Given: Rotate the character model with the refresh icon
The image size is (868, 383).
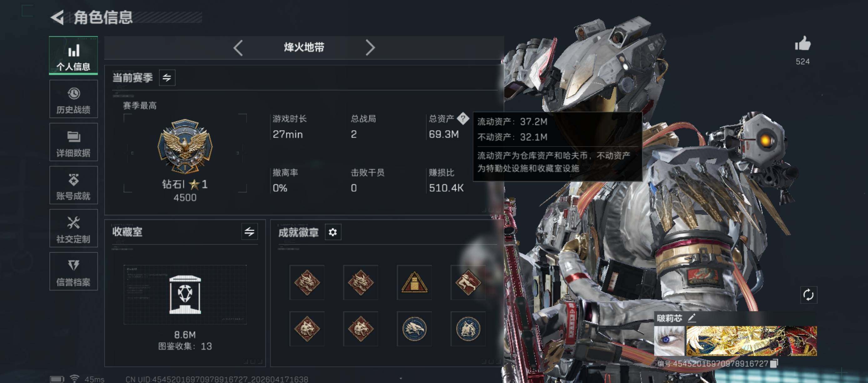Looking at the screenshot, I should click(808, 295).
